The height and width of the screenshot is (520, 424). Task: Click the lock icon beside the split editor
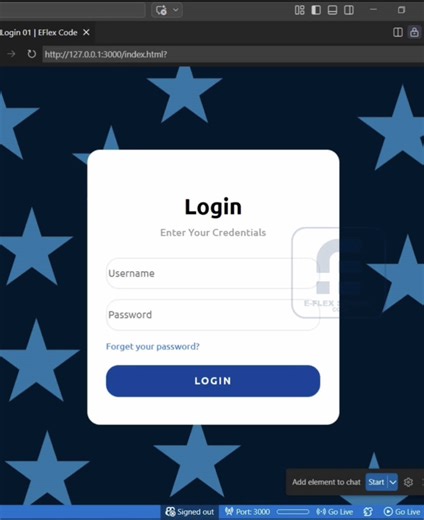pos(414,32)
